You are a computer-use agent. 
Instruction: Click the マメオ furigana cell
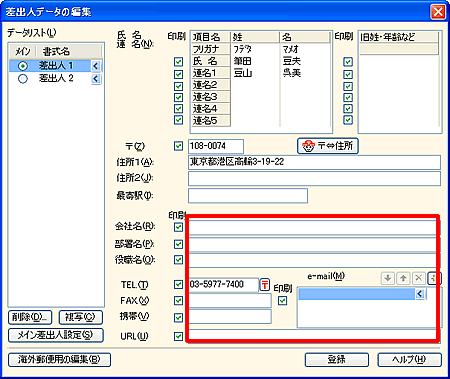[x=305, y=49]
